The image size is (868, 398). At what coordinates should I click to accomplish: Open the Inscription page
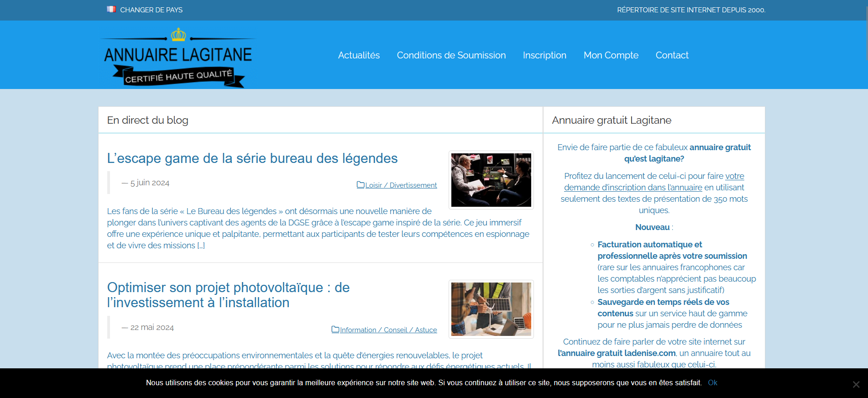[544, 55]
